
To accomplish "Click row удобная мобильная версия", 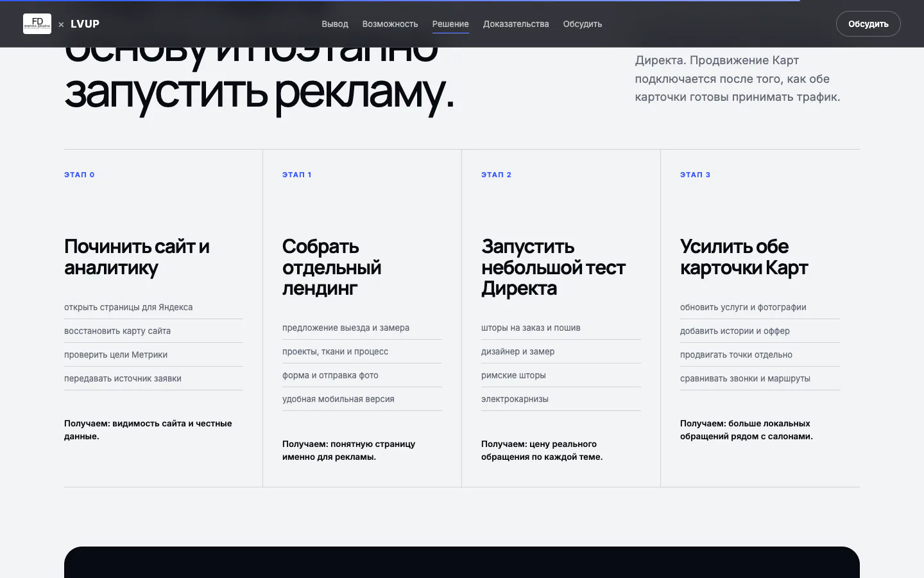I will (x=362, y=399).
